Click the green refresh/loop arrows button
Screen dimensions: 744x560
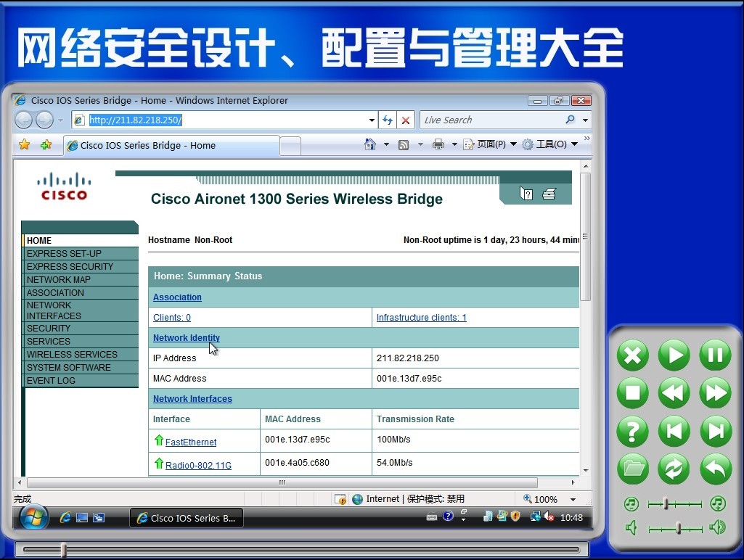click(x=674, y=469)
